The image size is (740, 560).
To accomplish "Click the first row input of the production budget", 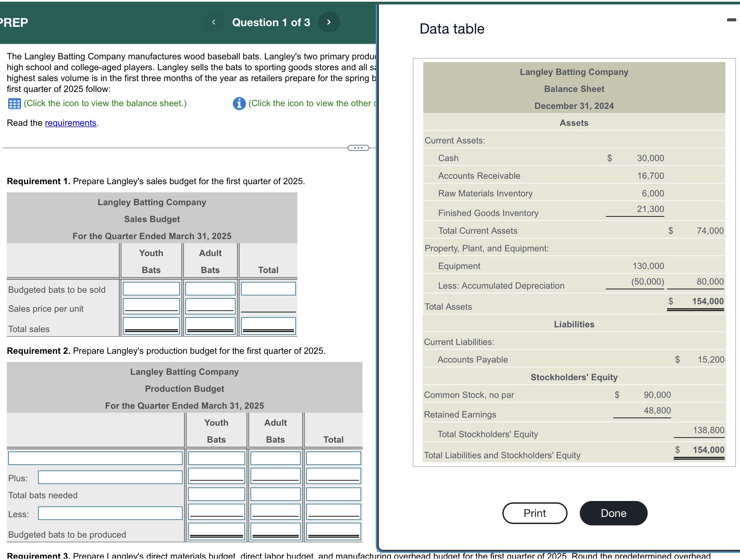I will (x=95, y=458).
